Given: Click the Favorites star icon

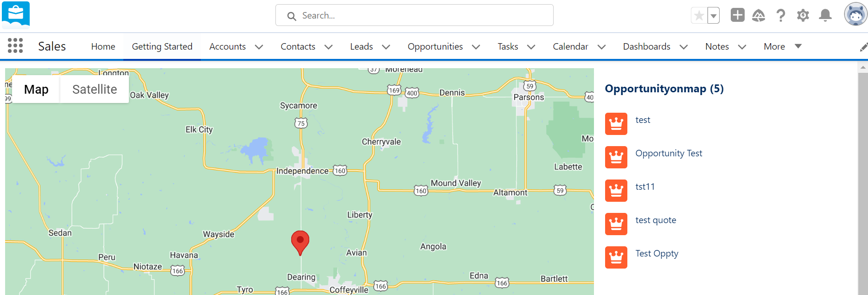Looking at the screenshot, I should click(699, 15).
